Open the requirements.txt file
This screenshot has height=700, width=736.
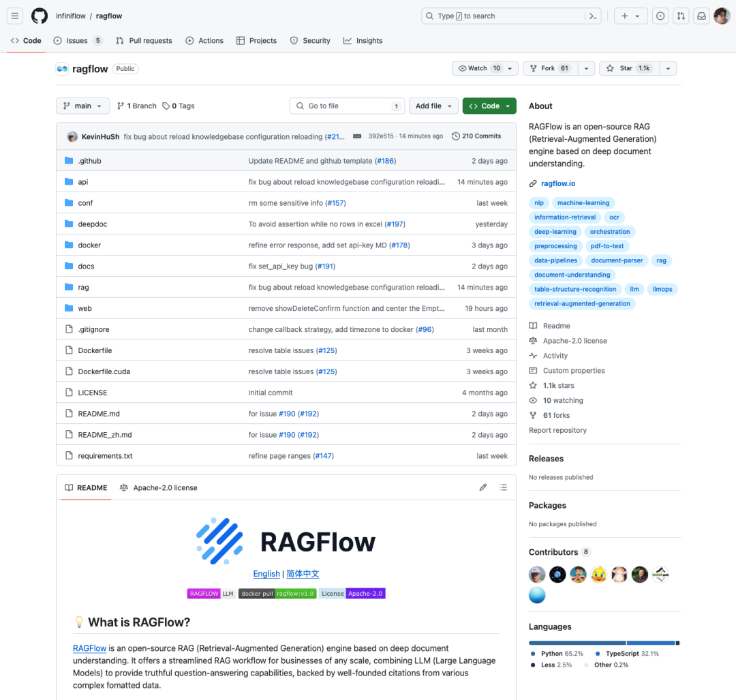[x=105, y=456]
